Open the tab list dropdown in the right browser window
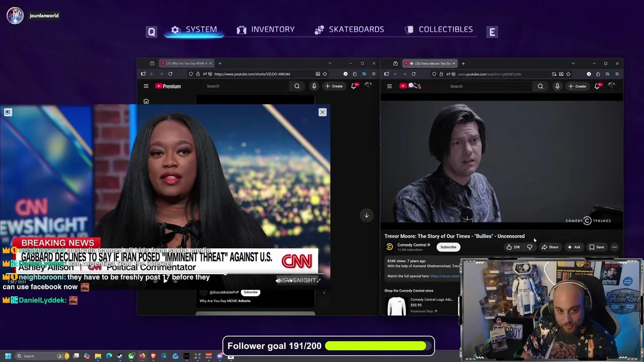The width and height of the screenshot is (644, 362). (573, 63)
